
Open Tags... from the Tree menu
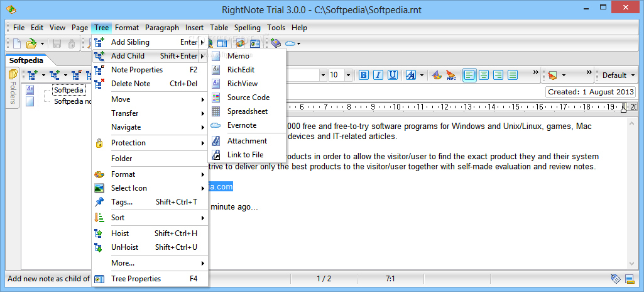coord(150,202)
